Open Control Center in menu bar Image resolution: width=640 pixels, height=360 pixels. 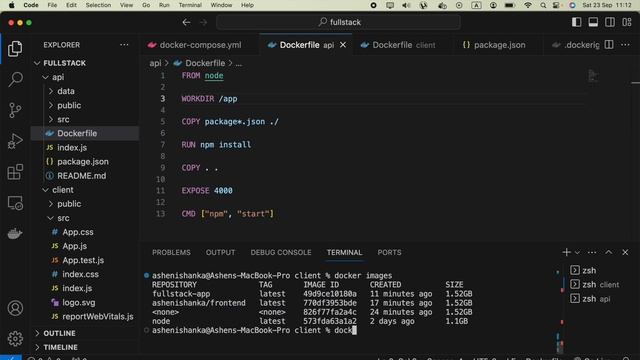pos(556,5)
